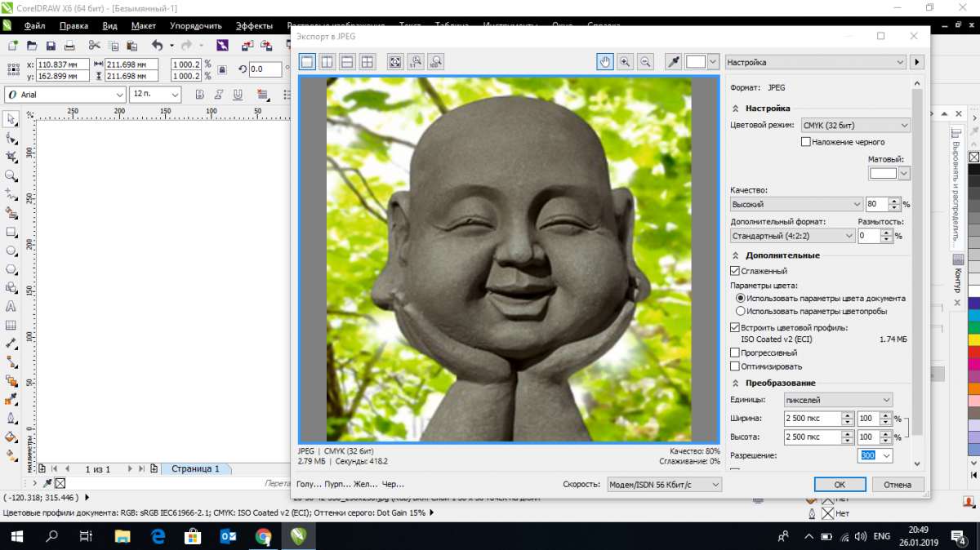Open the Качество Высокий dropdown

tap(796, 204)
